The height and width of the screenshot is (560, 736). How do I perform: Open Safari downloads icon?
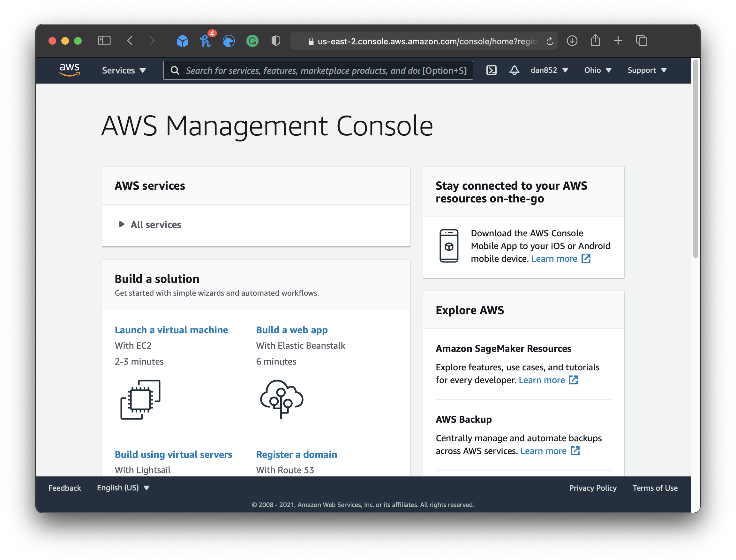[572, 41]
